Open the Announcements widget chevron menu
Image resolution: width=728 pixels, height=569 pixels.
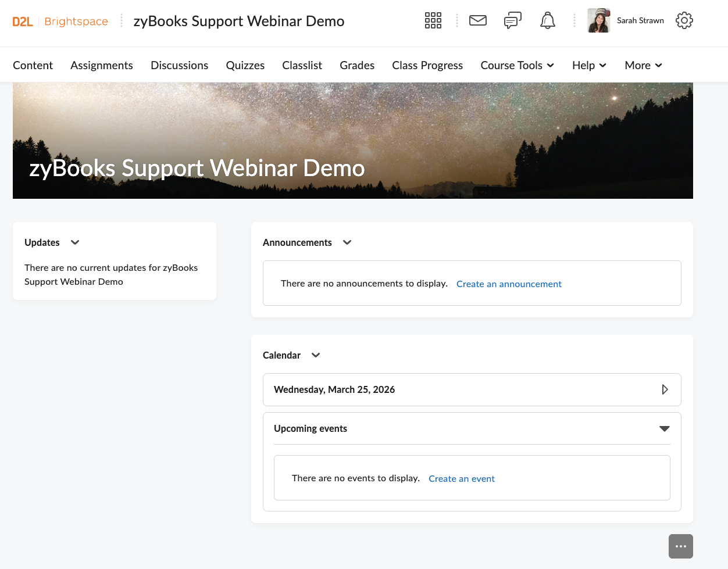tap(347, 242)
